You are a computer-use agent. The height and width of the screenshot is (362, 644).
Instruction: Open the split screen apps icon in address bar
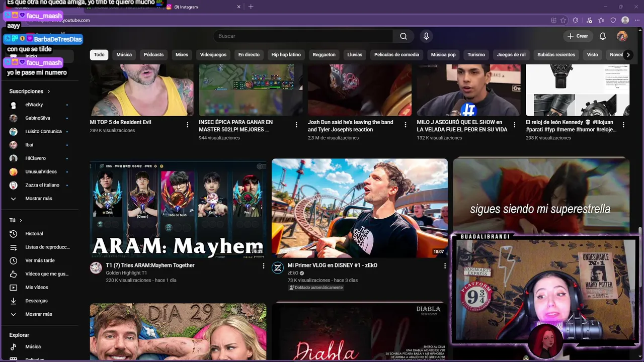[553, 20]
